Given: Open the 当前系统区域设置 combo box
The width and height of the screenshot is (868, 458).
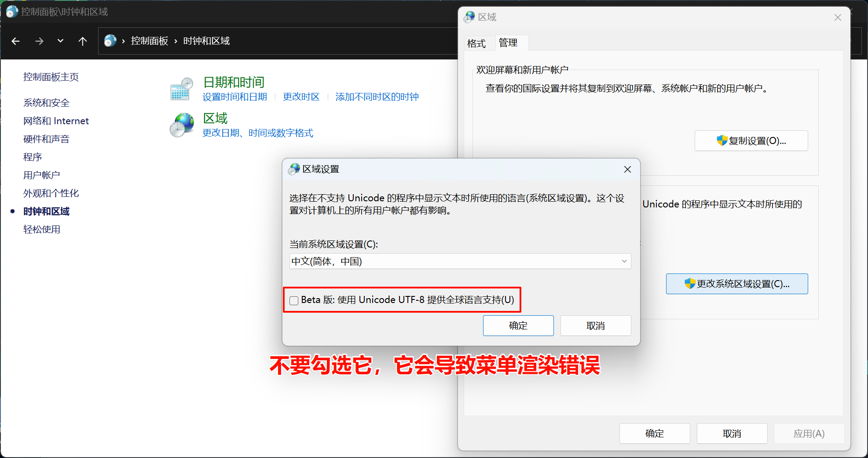Looking at the screenshot, I should click(460, 261).
